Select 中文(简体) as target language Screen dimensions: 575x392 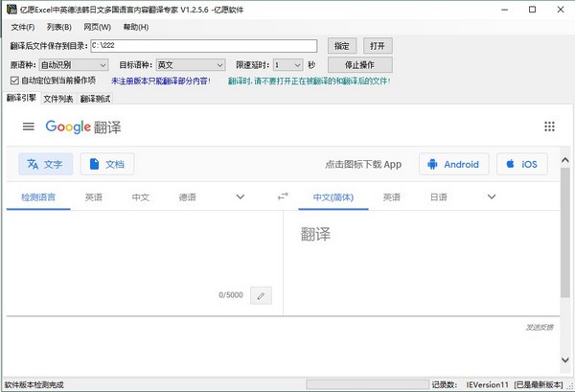point(333,197)
